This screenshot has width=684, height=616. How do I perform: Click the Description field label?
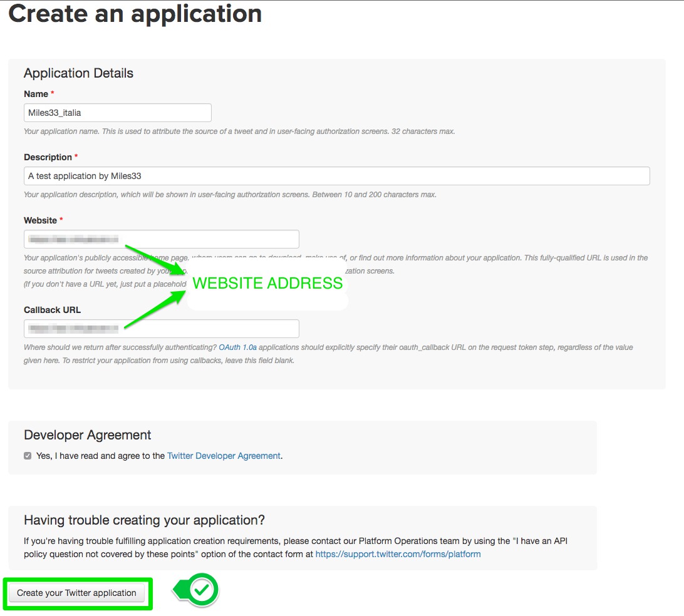48,157
